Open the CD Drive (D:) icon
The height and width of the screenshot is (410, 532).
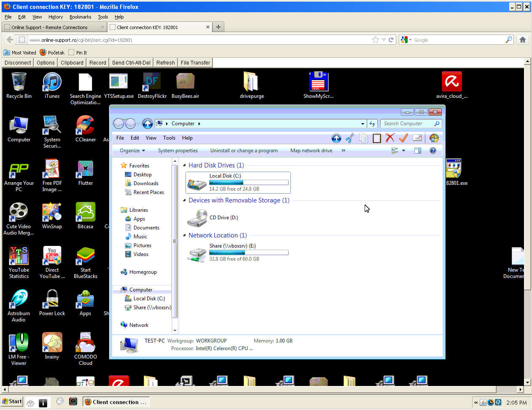pos(197,218)
